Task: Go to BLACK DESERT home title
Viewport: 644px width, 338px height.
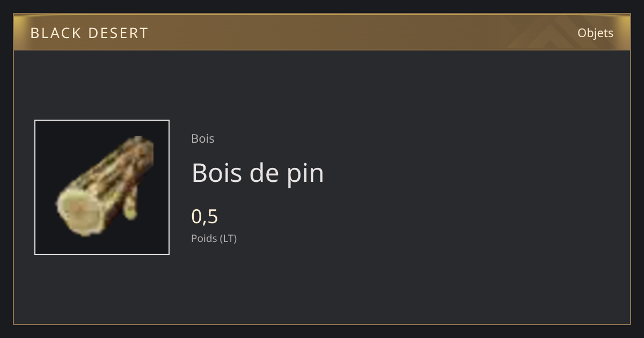Action: point(89,33)
